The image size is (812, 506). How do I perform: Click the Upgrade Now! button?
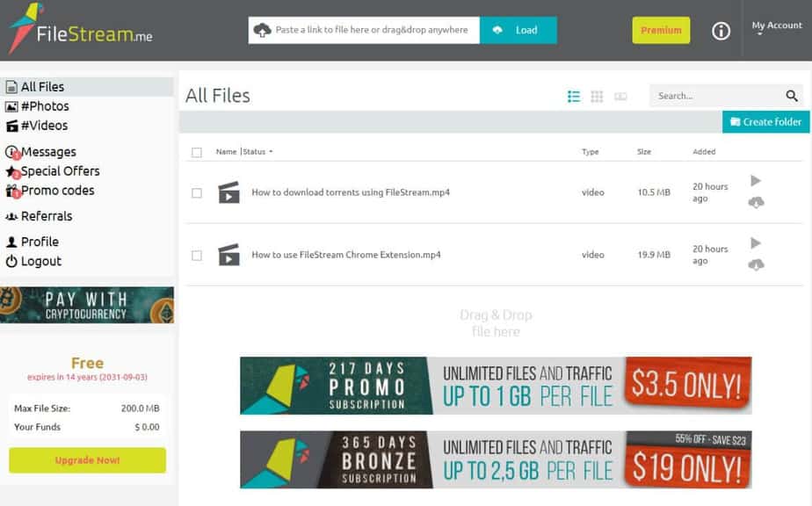[x=88, y=460]
